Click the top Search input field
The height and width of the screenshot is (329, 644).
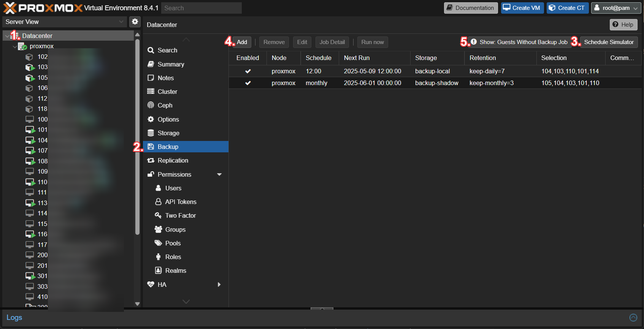(201, 8)
